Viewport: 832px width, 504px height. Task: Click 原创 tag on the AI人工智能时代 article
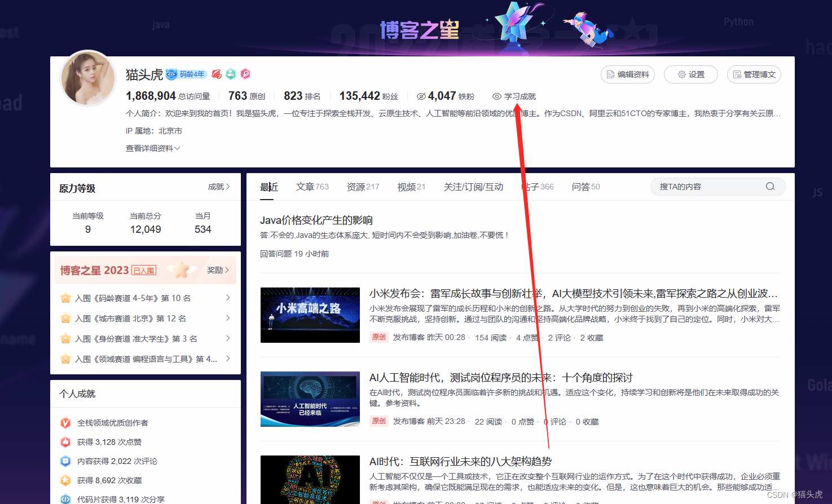[x=379, y=421]
